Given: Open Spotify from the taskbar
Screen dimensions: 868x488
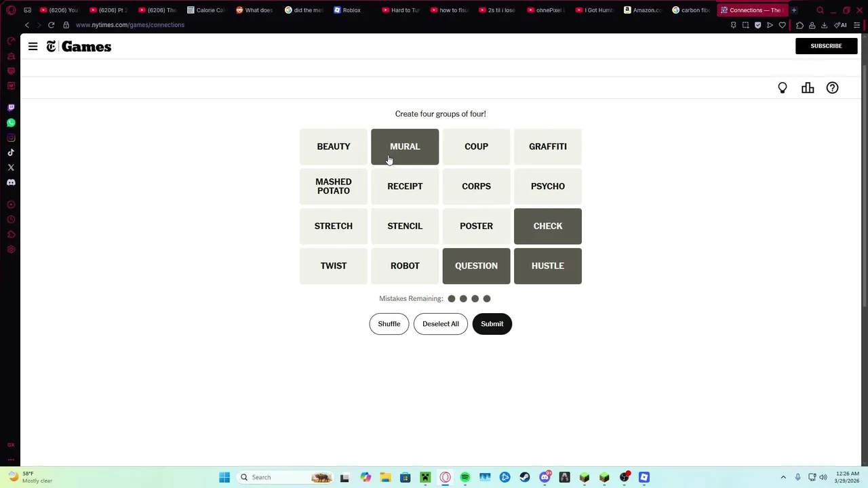Looking at the screenshot, I should 465,477.
